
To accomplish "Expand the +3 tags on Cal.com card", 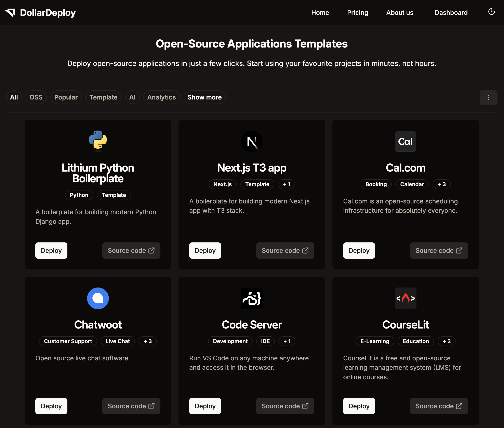I will click(x=442, y=184).
